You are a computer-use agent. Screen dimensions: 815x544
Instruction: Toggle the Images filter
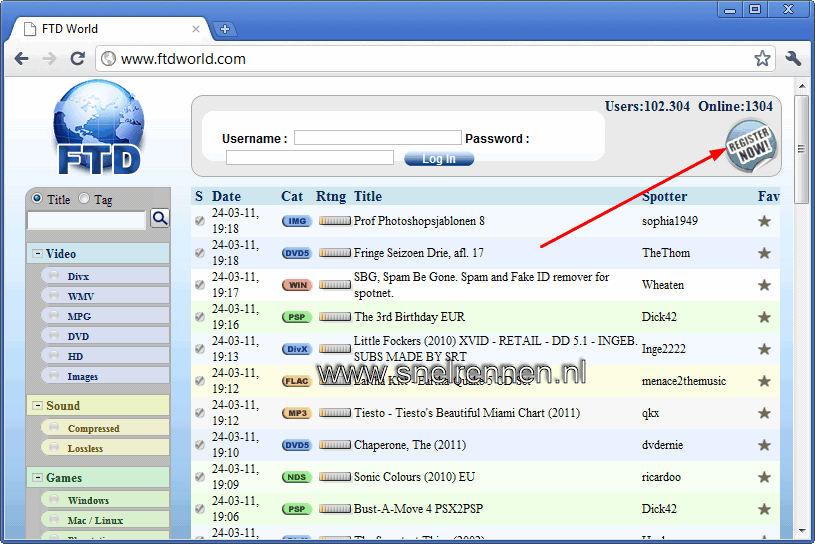(x=106, y=376)
